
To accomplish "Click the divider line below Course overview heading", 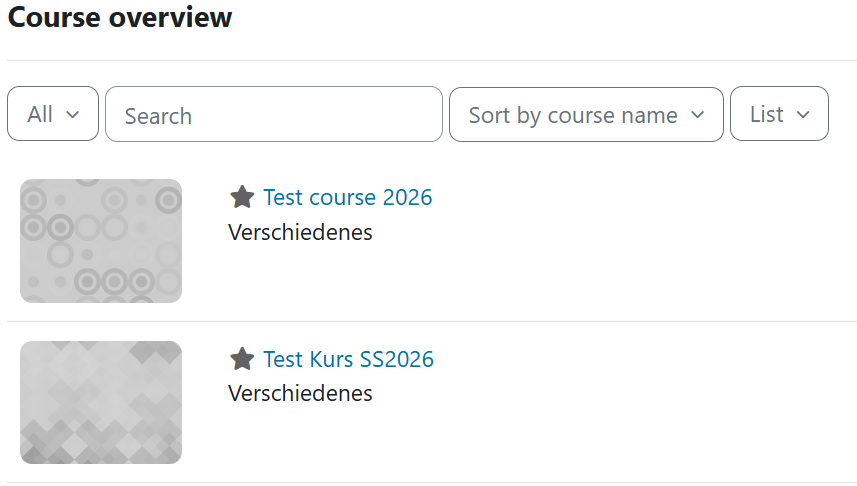I will tap(432, 60).
